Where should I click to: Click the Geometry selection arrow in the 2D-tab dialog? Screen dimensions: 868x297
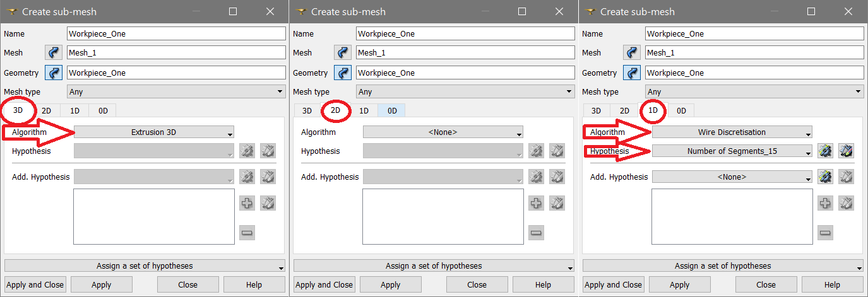[x=343, y=73]
